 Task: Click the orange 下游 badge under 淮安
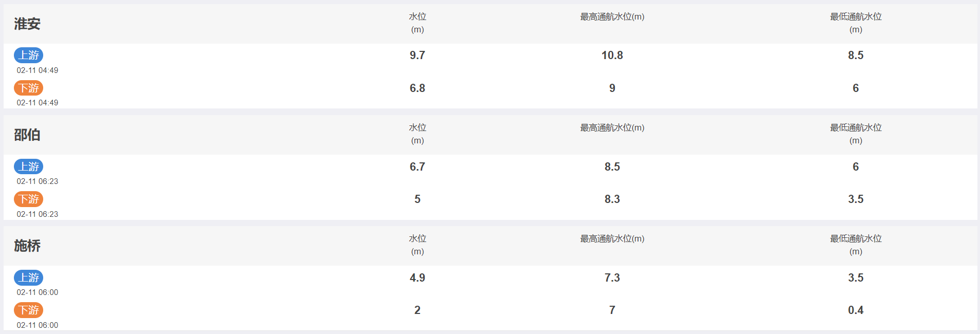(28, 88)
